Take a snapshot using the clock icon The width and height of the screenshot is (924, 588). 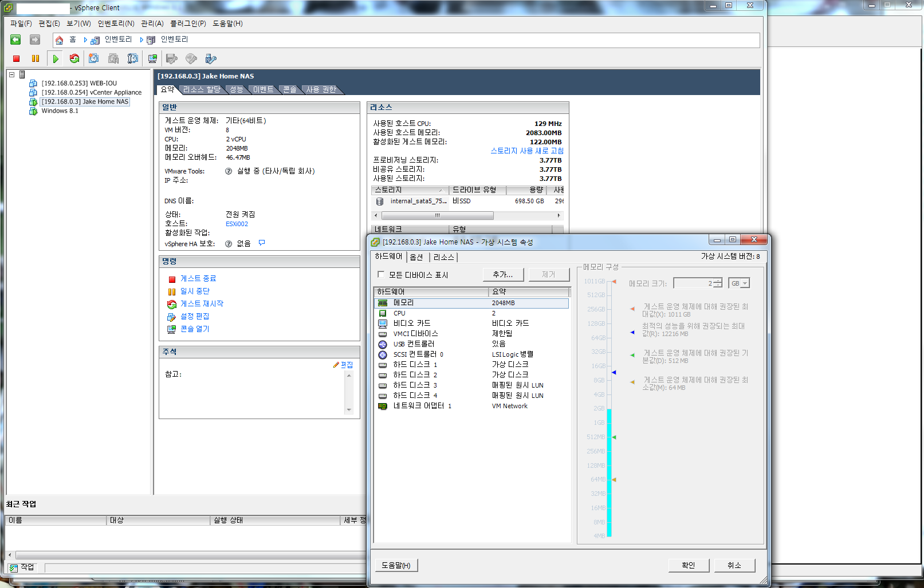pyautogui.click(x=94, y=58)
